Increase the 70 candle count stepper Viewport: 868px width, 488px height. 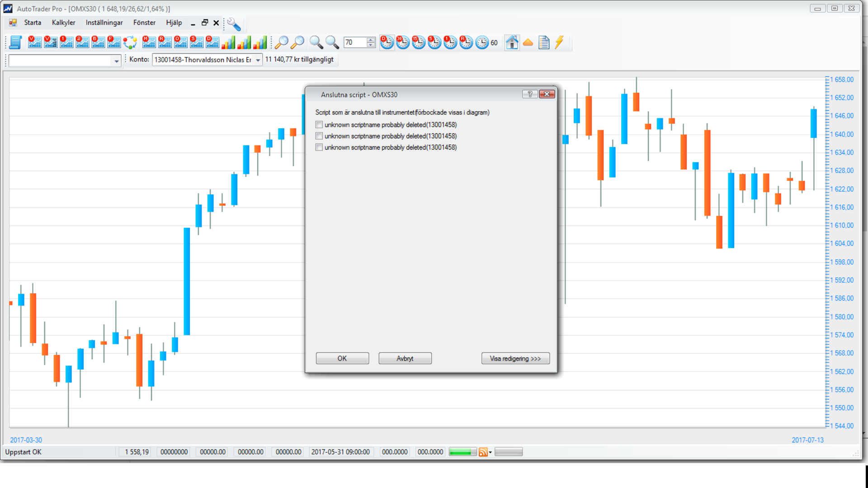click(371, 40)
